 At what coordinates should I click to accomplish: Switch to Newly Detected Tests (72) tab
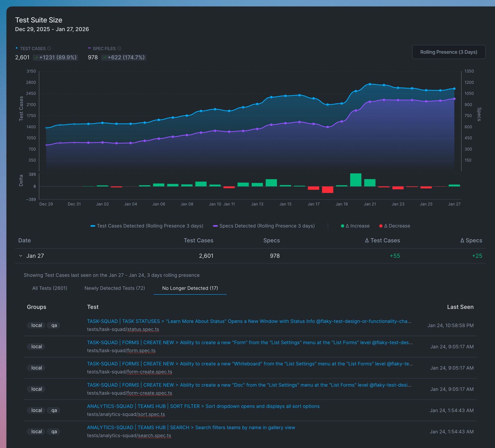[115, 288]
